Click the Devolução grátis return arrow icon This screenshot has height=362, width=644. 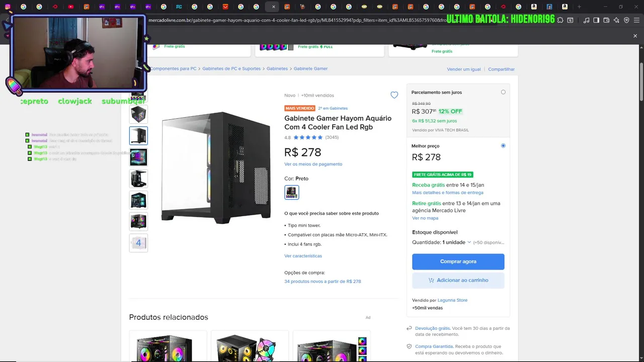pyautogui.click(x=410, y=328)
